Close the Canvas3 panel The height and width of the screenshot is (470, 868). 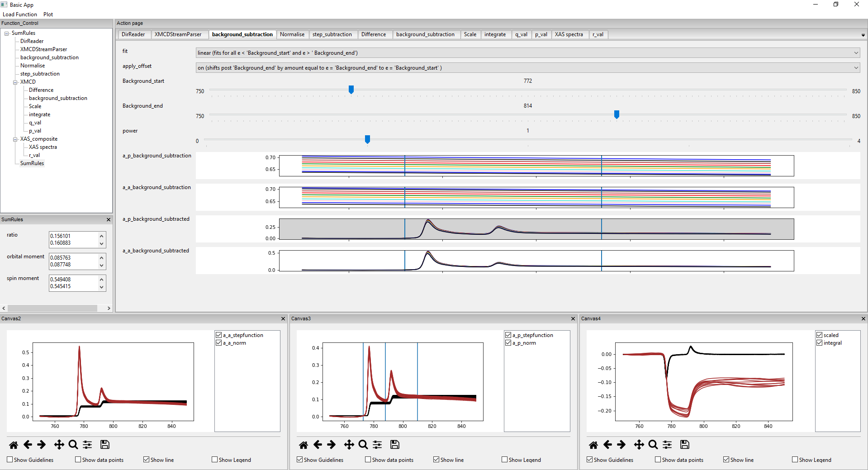click(573, 319)
